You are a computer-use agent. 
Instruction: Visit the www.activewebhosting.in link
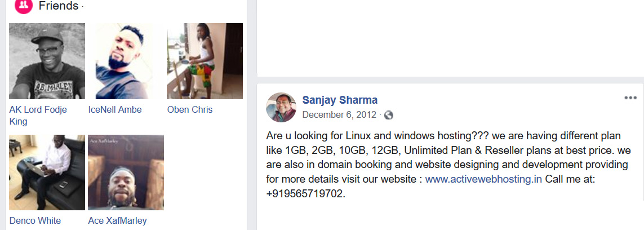click(x=483, y=179)
